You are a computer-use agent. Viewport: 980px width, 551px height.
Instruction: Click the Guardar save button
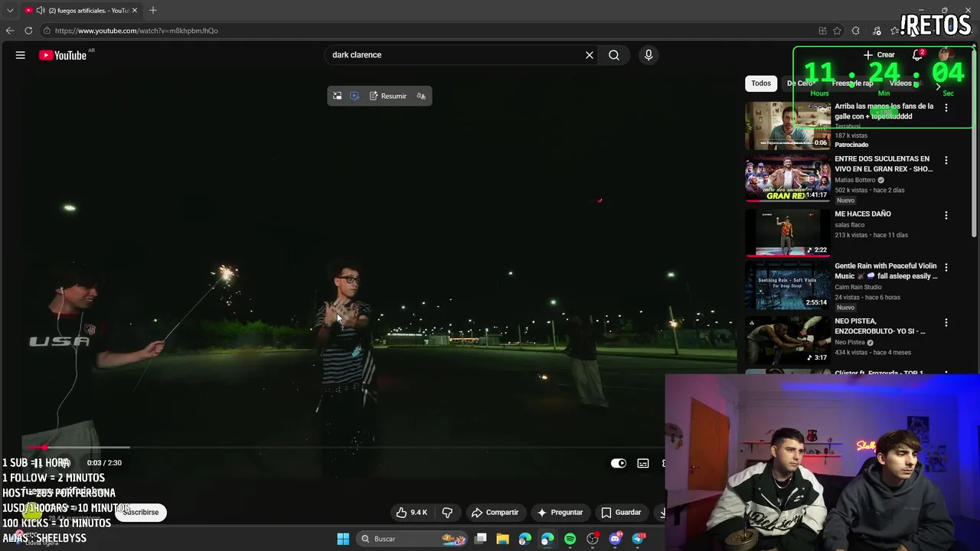[621, 512]
